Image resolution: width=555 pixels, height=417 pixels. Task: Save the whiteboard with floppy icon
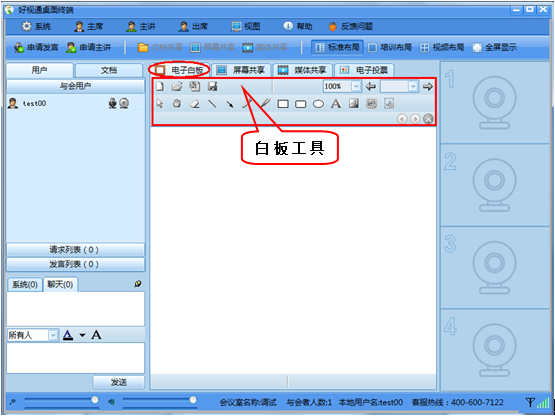click(x=212, y=86)
